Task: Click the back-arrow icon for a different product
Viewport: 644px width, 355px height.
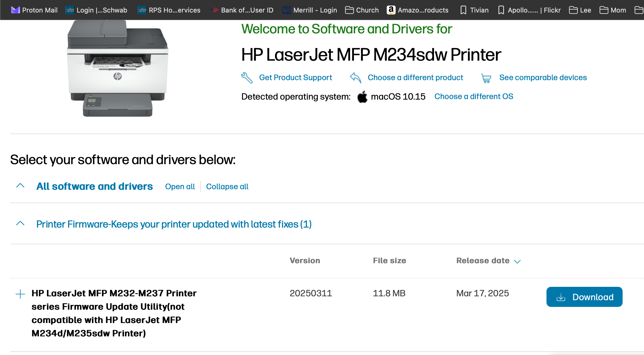Action: point(355,78)
